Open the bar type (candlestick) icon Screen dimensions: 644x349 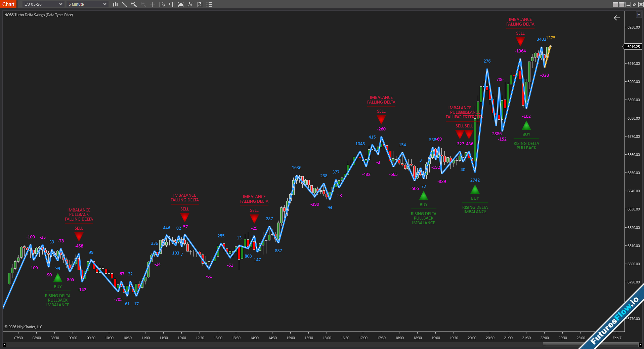(115, 4)
